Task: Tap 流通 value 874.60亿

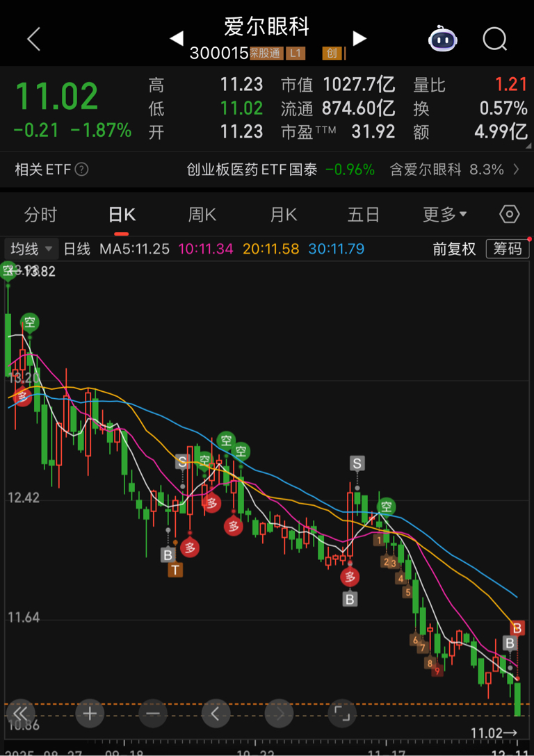Action: point(358,108)
